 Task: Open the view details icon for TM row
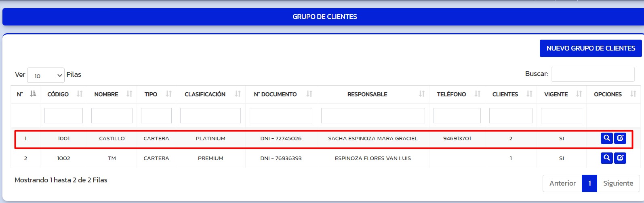[606, 158]
